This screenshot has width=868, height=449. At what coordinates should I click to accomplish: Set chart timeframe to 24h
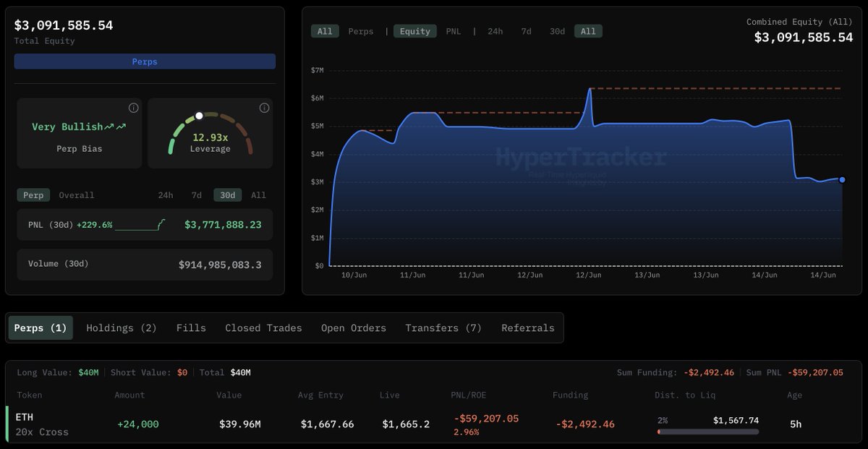pos(495,31)
